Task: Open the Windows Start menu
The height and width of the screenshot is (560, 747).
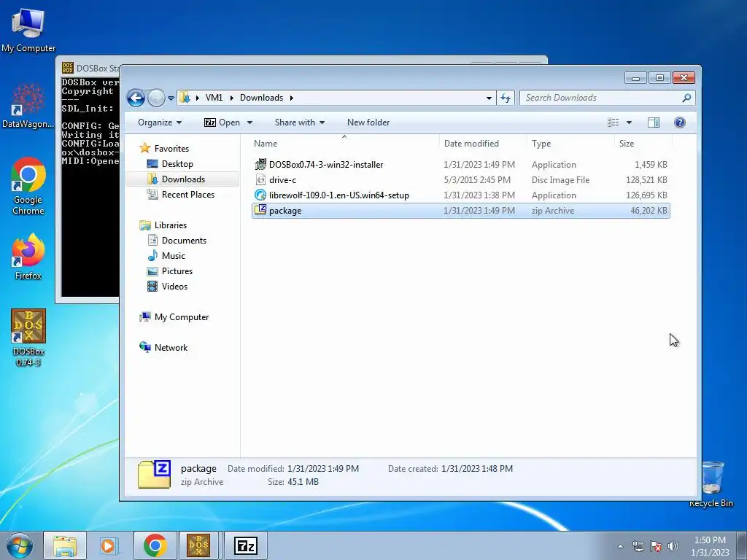Action: 20,545
